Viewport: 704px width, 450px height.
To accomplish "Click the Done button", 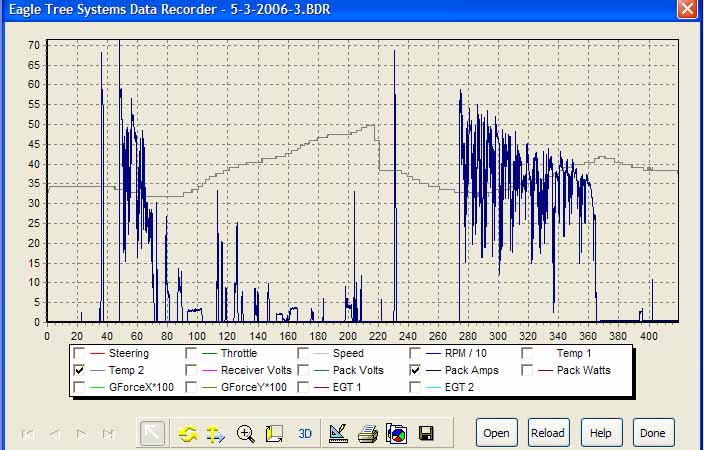I will [653, 433].
